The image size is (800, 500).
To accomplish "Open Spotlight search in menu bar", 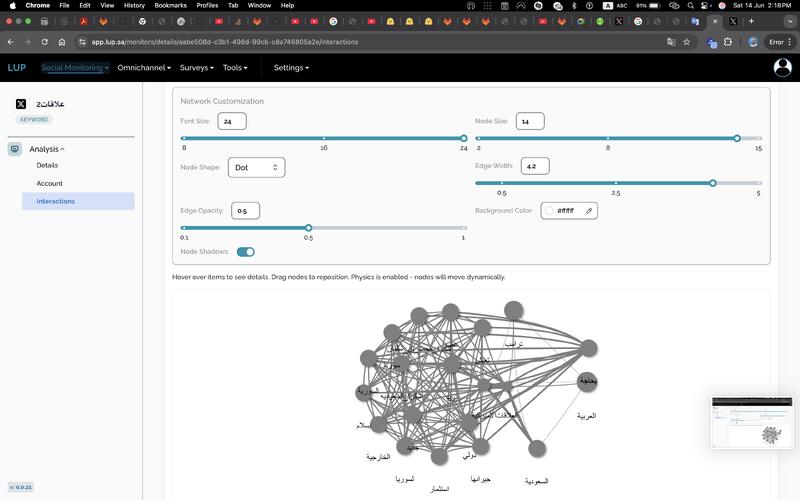I will tap(690, 6).
